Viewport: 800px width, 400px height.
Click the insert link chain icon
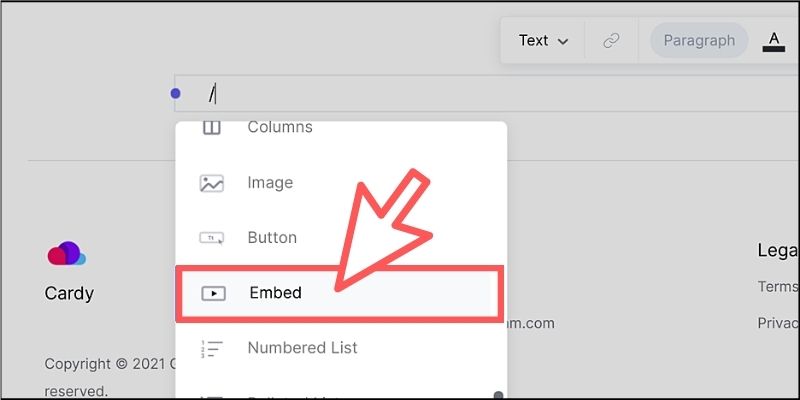click(611, 41)
